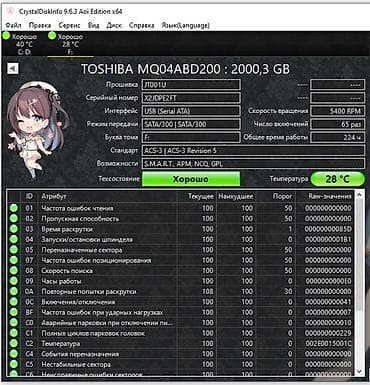Click the green Хорошо health status button
The height and width of the screenshot is (385, 370).
(191, 179)
